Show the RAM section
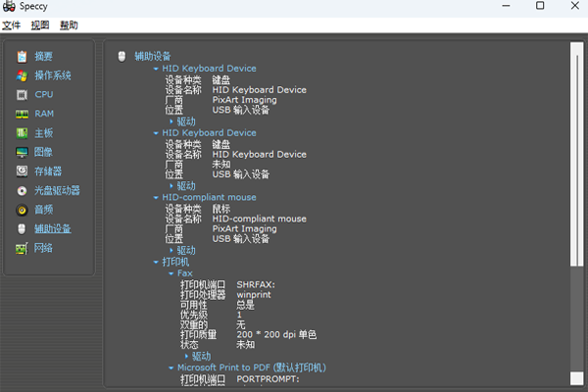Image resolution: width=588 pixels, height=392 pixels. pos(44,114)
